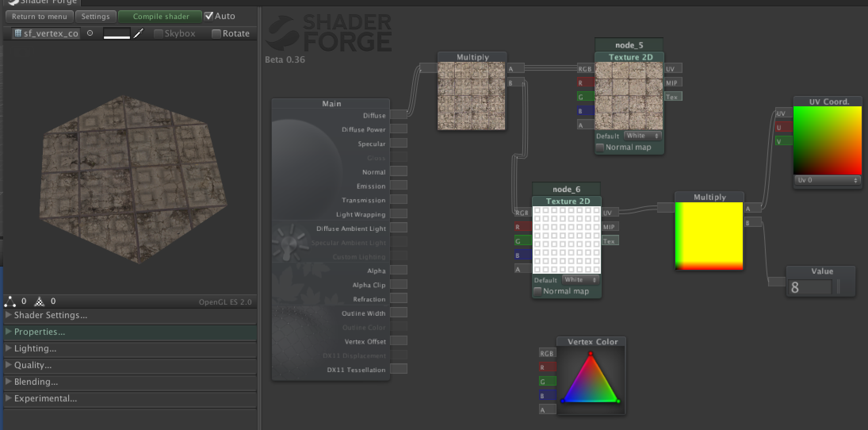Open the Settings button
Image resolution: width=868 pixels, height=430 pixels.
pyautogui.click(x=96, y=17)
